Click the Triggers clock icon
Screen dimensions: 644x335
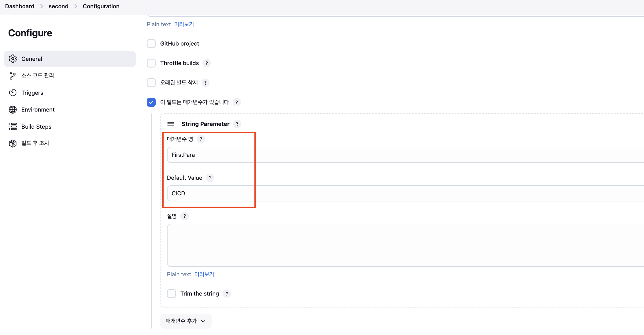13,93
